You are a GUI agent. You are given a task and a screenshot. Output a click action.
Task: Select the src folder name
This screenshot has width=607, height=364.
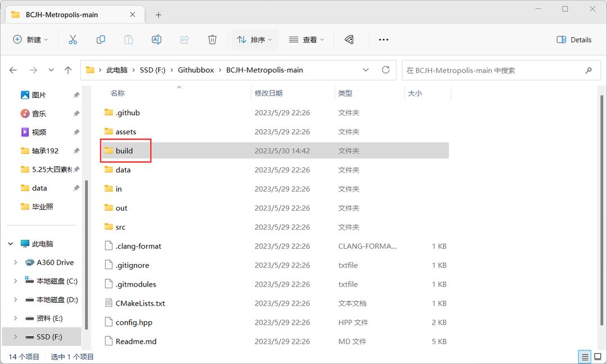120,227
